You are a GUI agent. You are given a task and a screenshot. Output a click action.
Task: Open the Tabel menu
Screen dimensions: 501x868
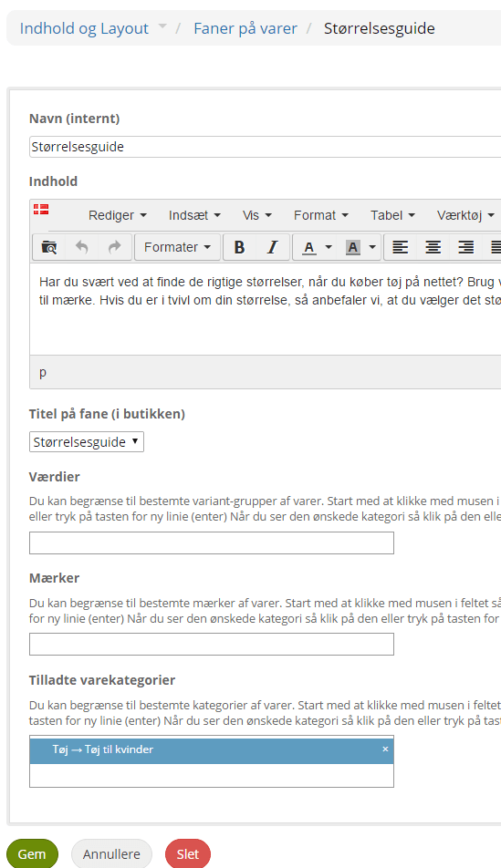click(x=393, y=215)
